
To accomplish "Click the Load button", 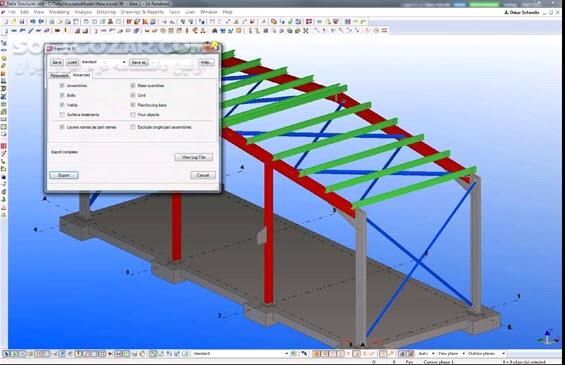I will tap(72, 62).
